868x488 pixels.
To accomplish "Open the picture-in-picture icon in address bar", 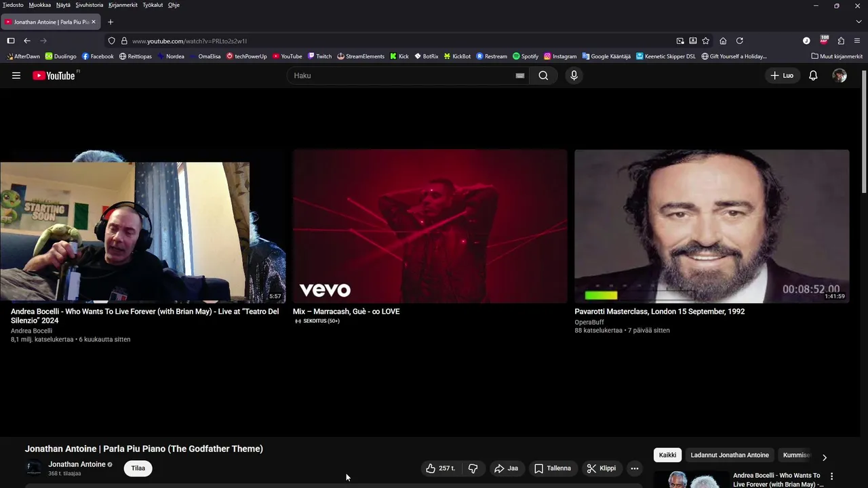I will coord(680,41).
